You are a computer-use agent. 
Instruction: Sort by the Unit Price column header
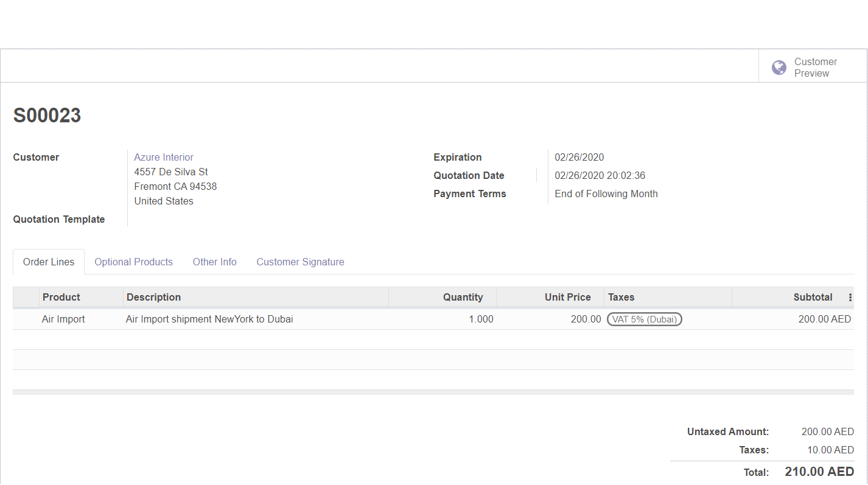click(567, 298)
